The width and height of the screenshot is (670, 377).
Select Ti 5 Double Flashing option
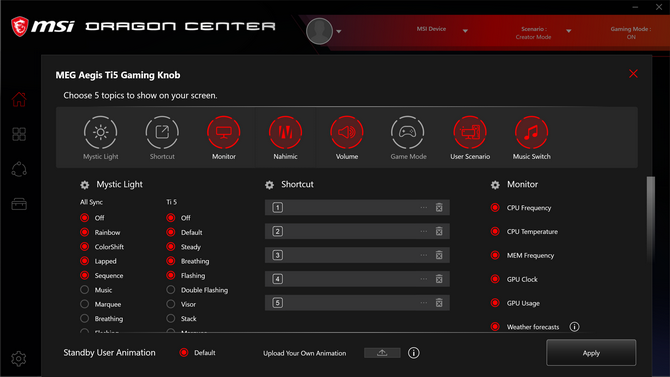(x=170, y=290)
